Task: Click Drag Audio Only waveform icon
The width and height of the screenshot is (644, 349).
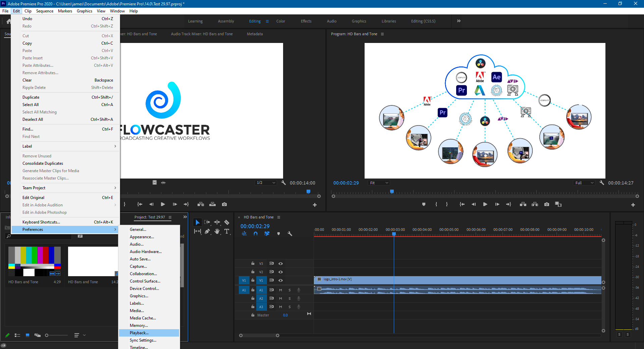Action: point(163,183)
